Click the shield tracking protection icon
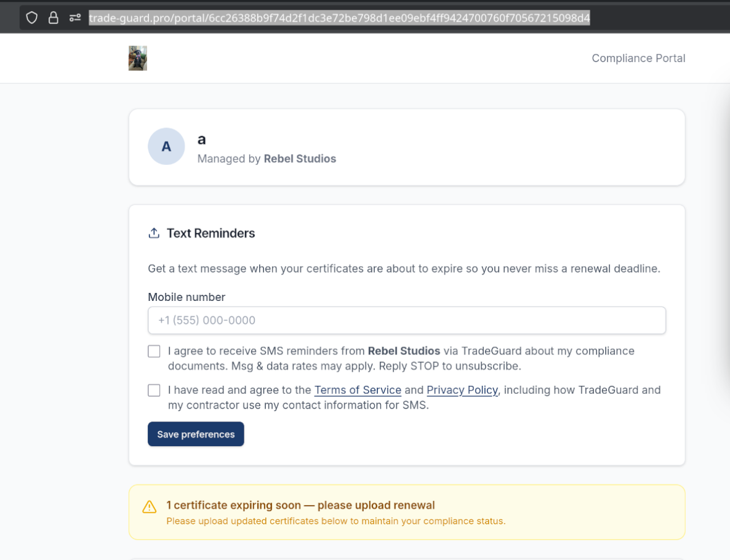This screenshot has width=730, height=560. coord(31,18)
